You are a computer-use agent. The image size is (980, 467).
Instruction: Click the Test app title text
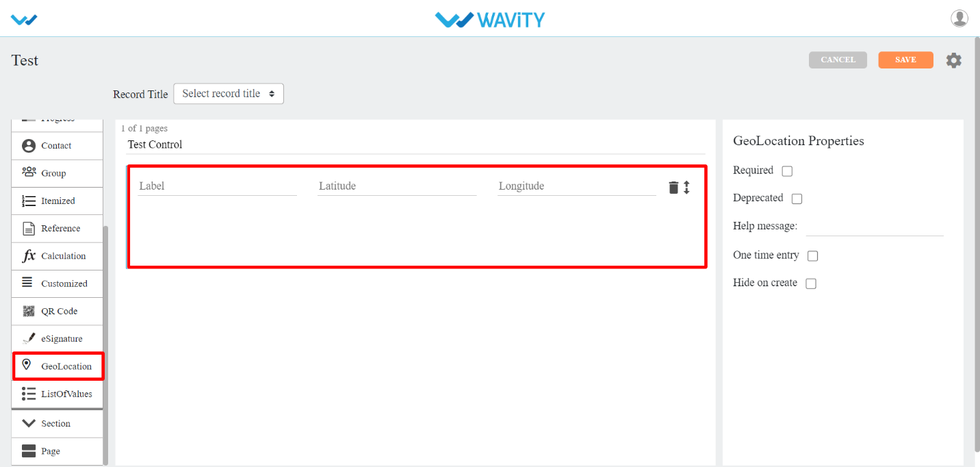pos(25,60)
